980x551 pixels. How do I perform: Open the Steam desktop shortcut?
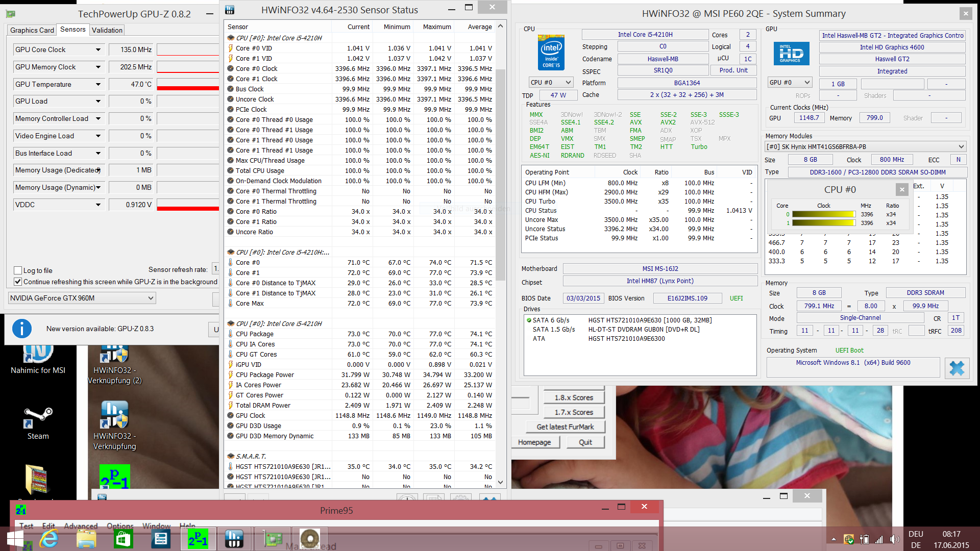click(38, 423)
